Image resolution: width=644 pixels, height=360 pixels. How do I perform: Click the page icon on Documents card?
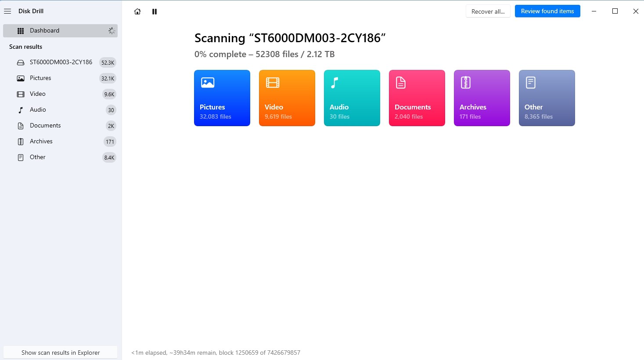tap(401, 83)
